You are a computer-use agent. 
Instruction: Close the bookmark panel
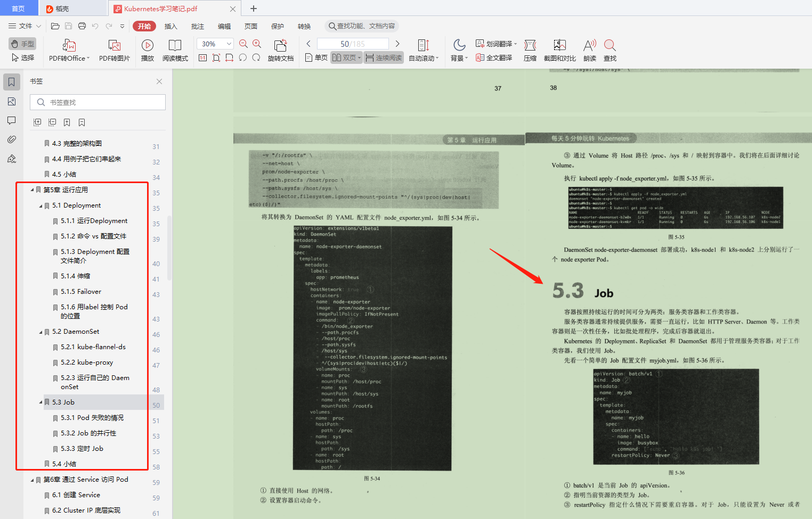(159, 81)
